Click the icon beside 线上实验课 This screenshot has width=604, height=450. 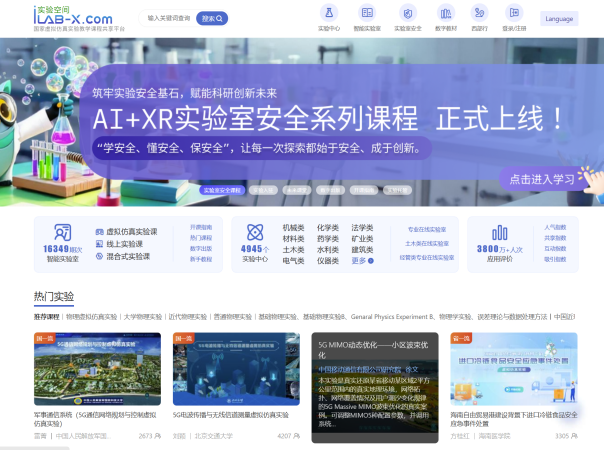pyautogui.click(x=99, y=244)
